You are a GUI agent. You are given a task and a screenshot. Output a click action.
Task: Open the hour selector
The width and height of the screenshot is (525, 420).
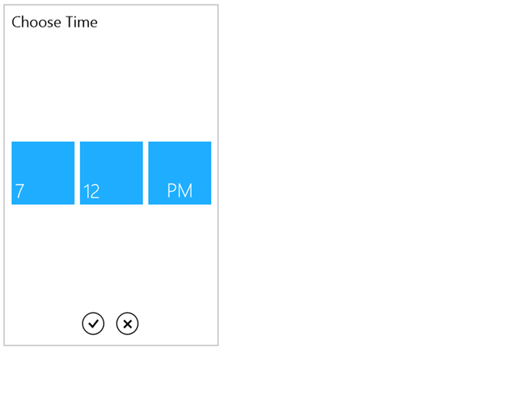pos(43,172)
